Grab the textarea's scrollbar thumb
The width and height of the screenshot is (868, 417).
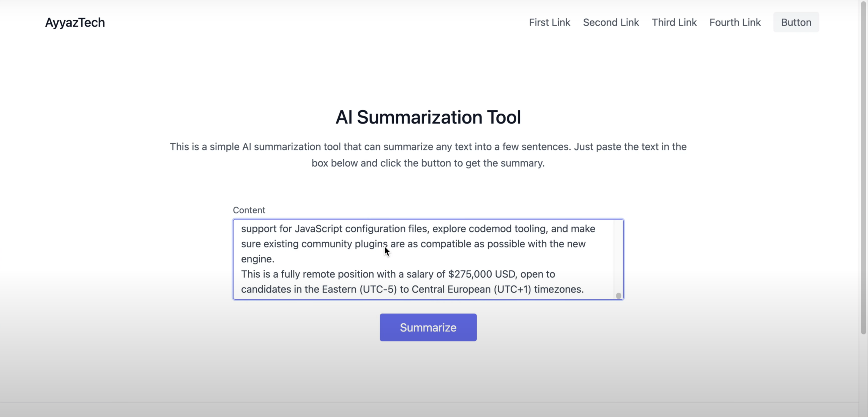[618, 296]
